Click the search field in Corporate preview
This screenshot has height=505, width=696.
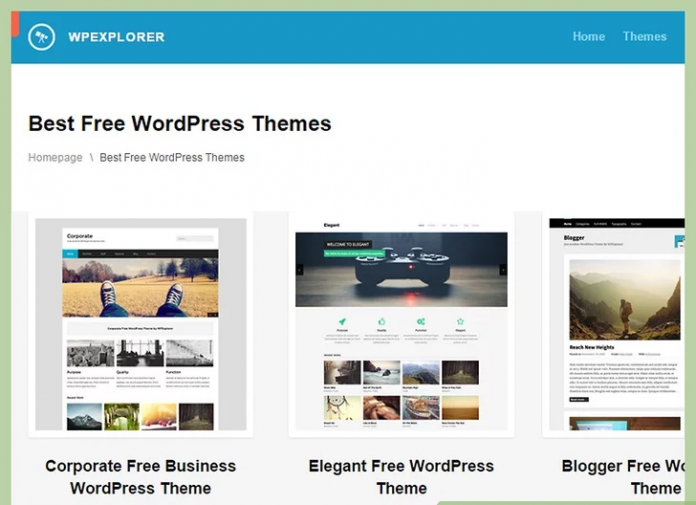pyautogui.click(x=195, y=239)
